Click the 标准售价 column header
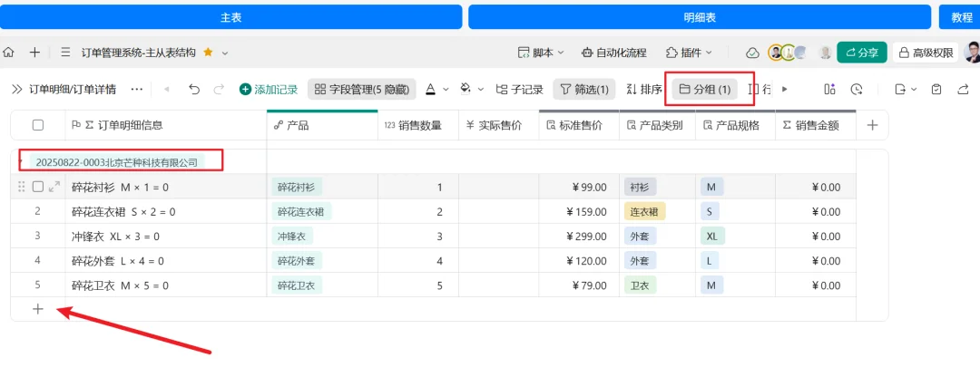The image size is (980, 377). pyautogui.click(x=579, y=125)
